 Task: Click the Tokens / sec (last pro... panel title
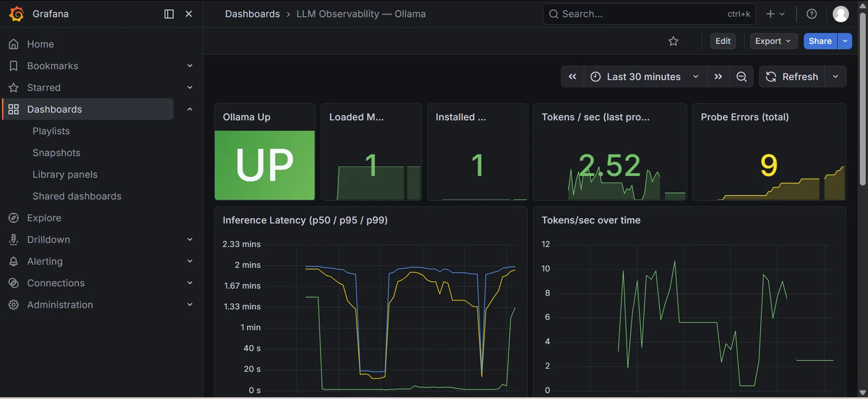[595, 117]
